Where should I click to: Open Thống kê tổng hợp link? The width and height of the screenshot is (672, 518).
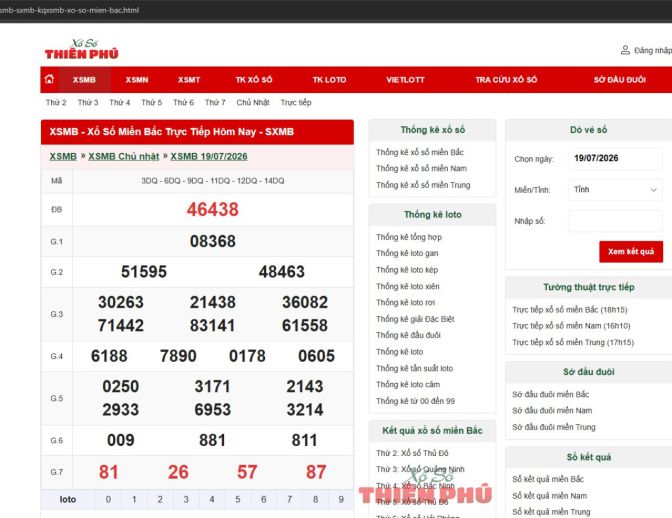click(409, 237)
